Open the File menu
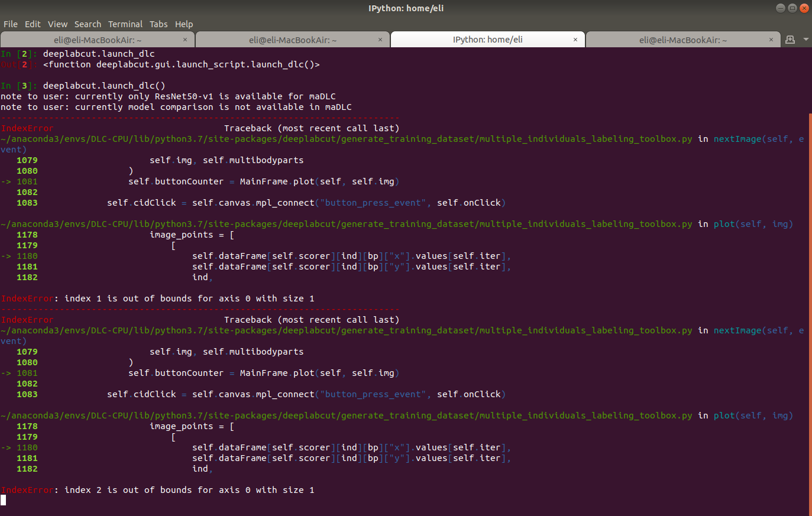This screenshot has height=516, width=812. [x=10, y=24]
